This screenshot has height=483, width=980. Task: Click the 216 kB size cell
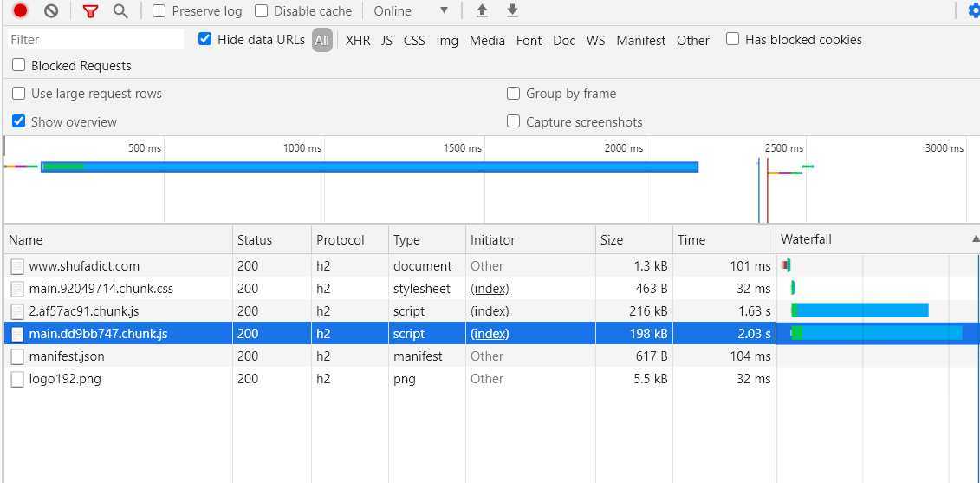[x=633, y=311]
